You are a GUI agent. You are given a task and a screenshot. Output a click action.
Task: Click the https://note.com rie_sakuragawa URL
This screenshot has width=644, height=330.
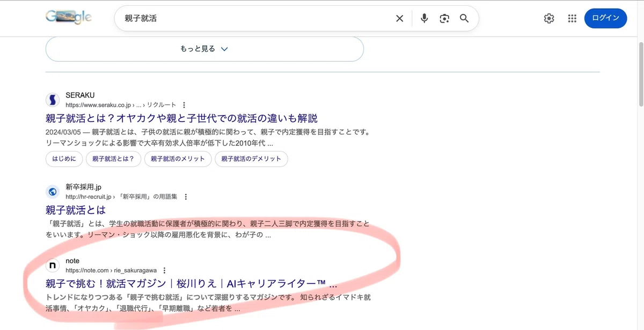(x=111, y=270)
